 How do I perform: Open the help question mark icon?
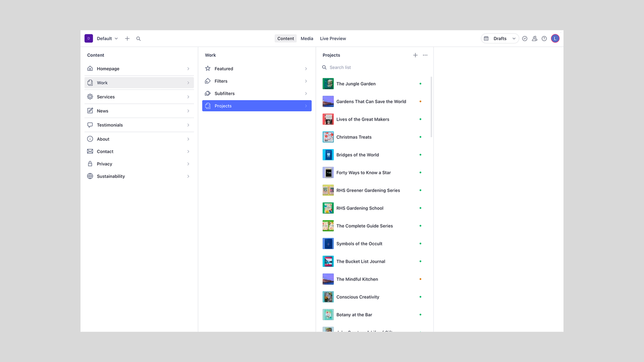pos(544,38)
